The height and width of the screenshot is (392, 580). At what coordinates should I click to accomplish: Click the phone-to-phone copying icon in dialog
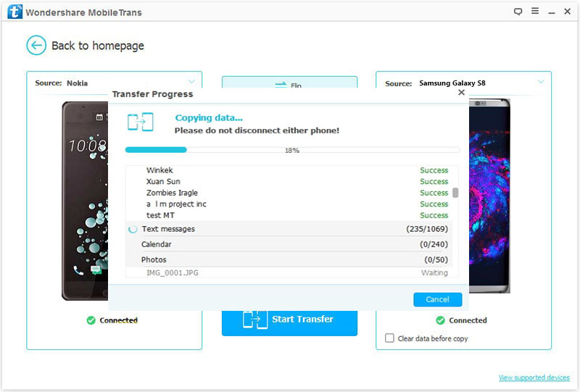141,122
